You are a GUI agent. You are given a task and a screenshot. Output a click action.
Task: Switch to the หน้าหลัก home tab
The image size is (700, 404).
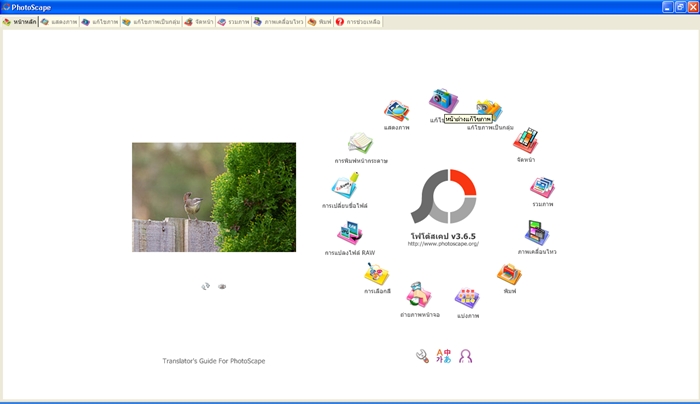point(20,22)
